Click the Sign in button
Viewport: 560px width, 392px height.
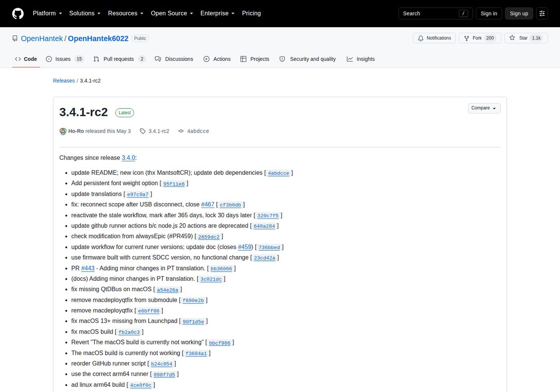click(x=489, y=14)
